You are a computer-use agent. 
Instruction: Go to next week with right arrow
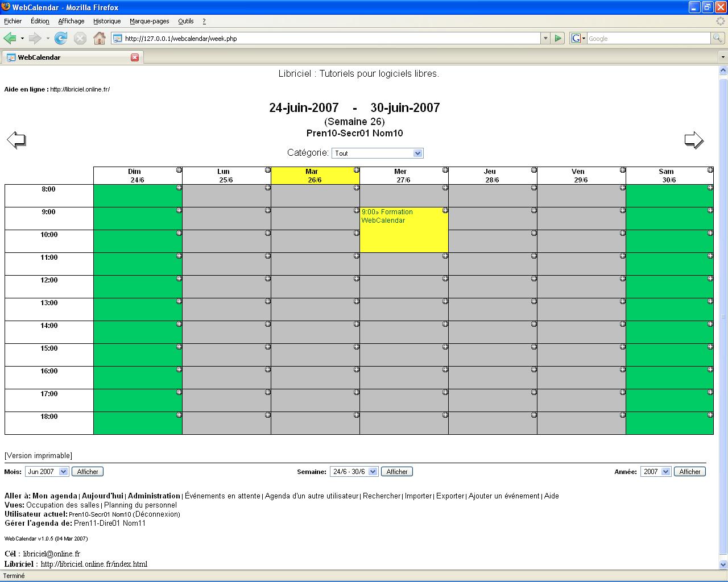[x=694, y=140]
